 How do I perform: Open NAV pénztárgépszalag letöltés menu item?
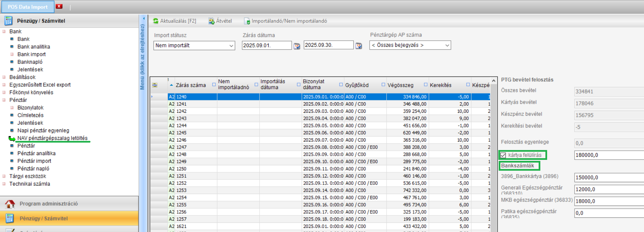[53, 138]
